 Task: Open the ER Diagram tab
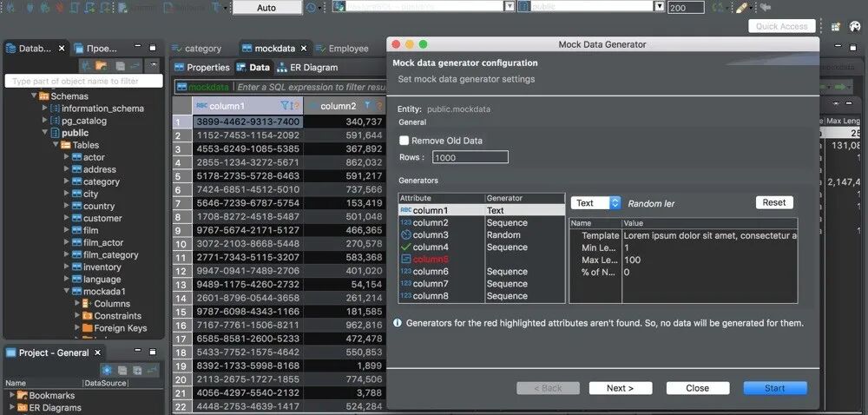click(308, 68)
